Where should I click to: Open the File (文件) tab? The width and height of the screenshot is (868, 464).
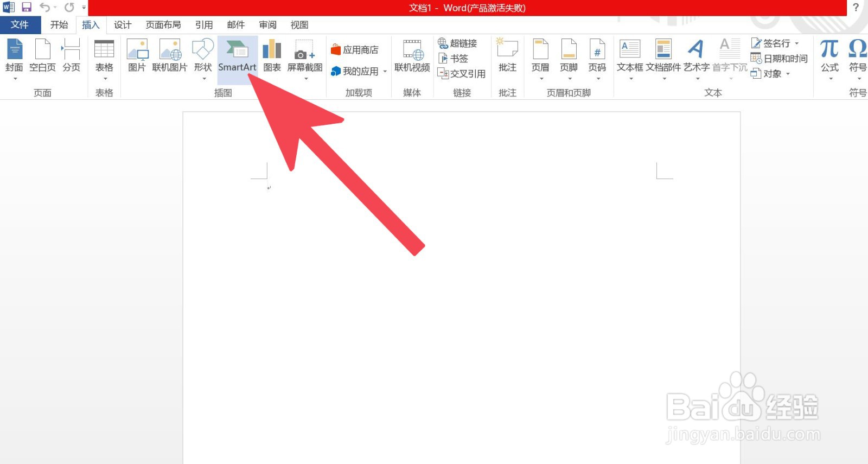[x=20, y=25]
